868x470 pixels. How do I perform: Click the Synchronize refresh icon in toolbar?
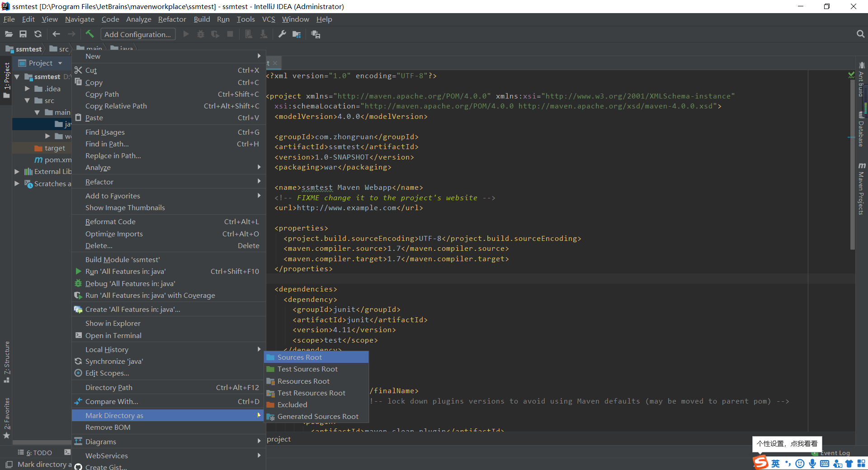[x=38, y=34]
